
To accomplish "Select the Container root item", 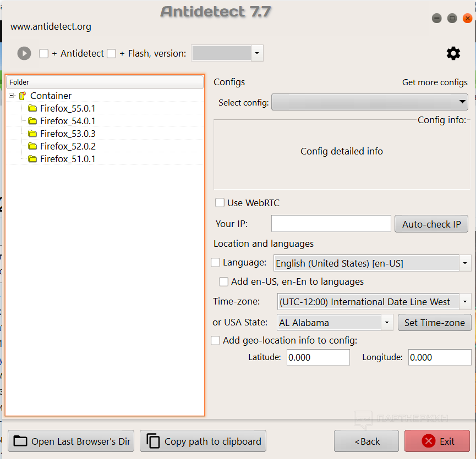I will [x=51, y=96].
